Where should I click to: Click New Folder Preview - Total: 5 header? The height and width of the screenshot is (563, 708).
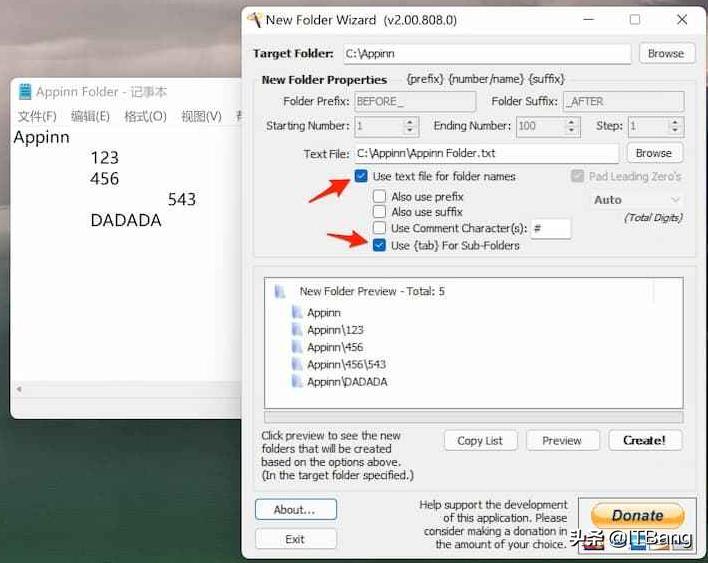coord(372,291)
